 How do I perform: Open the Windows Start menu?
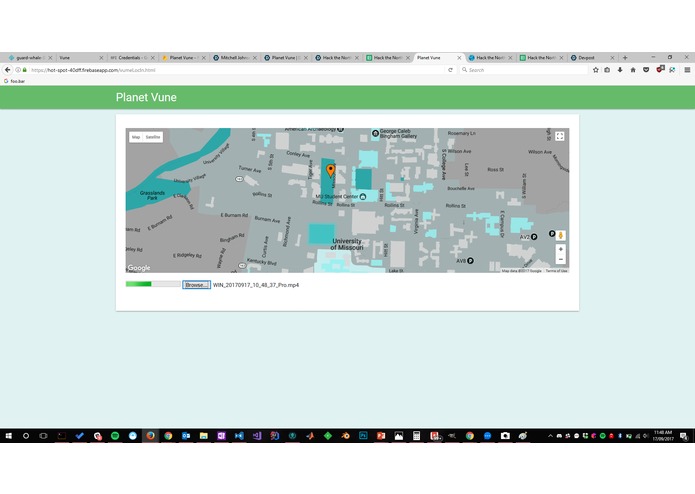click(x=8, y=436)
